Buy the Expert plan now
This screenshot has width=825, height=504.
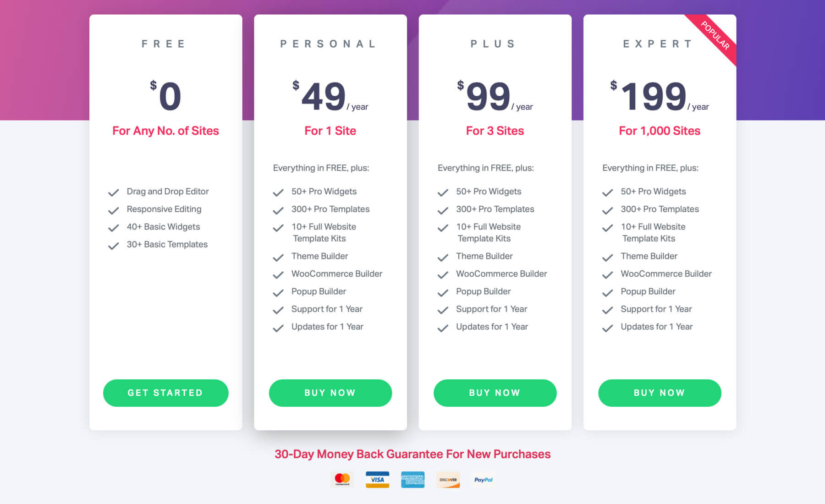[660, 393]
